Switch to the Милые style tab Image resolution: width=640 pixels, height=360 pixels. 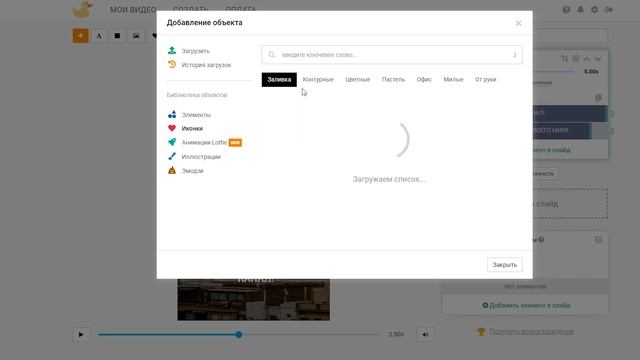(x=453, y=80)
